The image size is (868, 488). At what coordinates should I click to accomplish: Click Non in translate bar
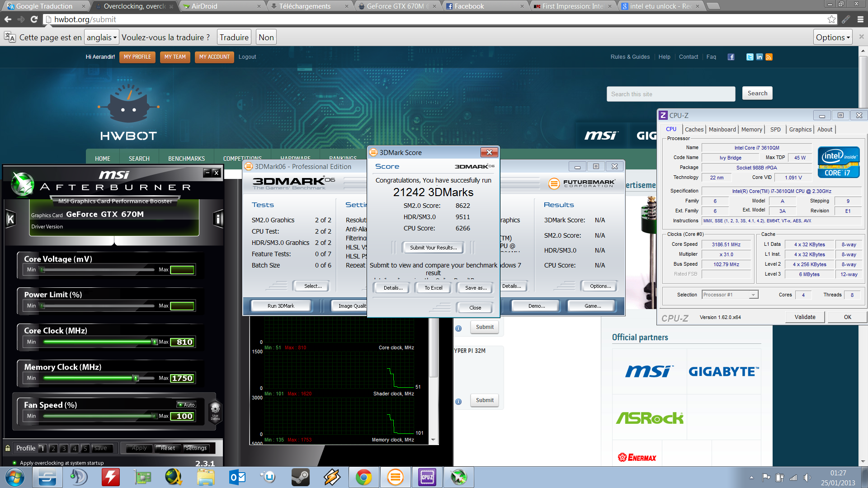click(x=266, y=38)
